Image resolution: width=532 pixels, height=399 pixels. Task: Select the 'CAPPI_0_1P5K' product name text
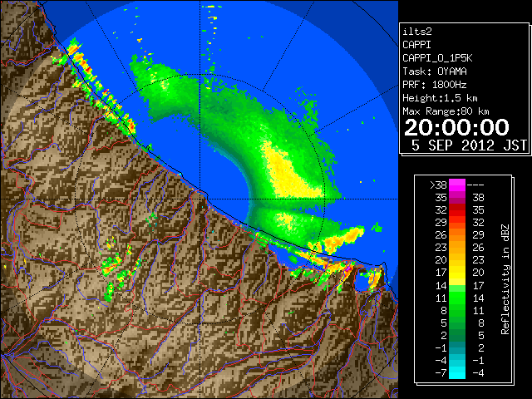[437, 58]
